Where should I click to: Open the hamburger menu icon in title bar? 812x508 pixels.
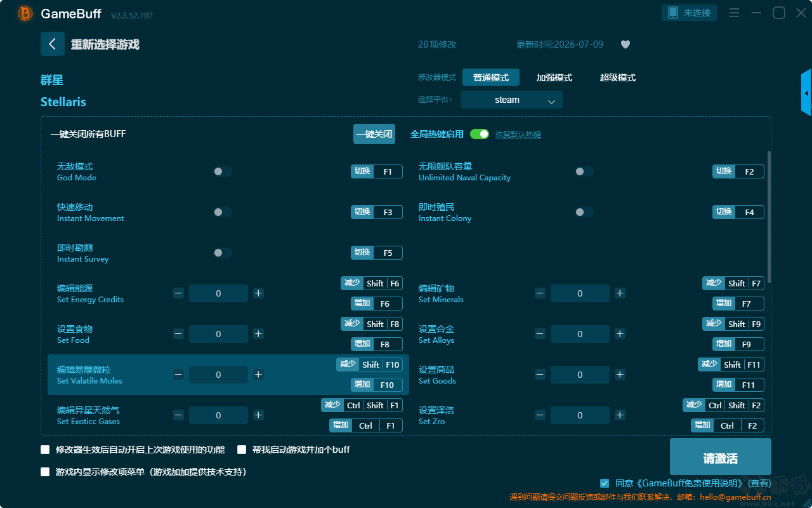point(734,13)
